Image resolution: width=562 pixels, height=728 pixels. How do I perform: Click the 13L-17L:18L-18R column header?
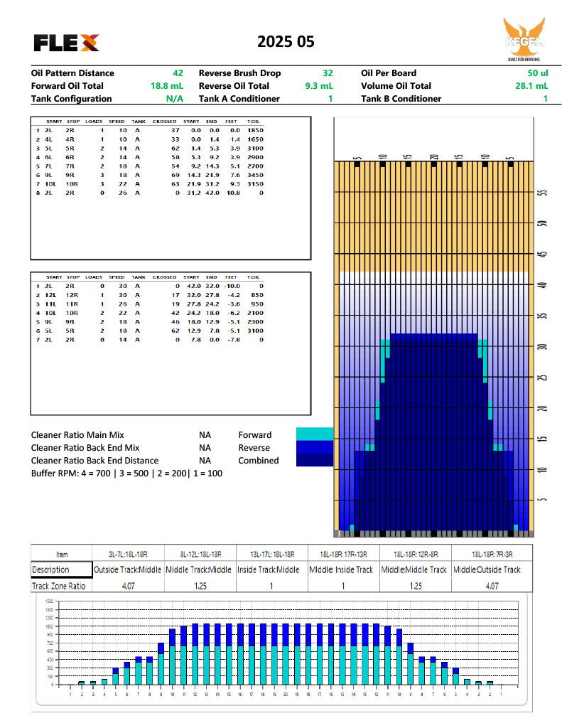272,554
